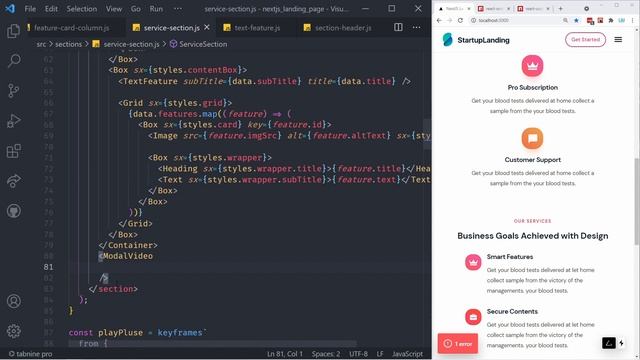The width and height of the screenshot is (640, 360).
Task: Click the editor horizontal scrollbar
Action: (212, 344)
